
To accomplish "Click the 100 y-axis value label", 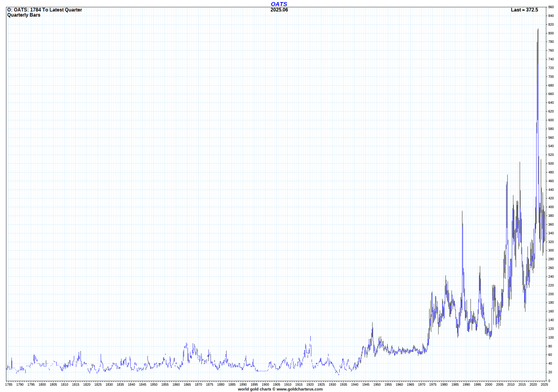I will (551, 337).
